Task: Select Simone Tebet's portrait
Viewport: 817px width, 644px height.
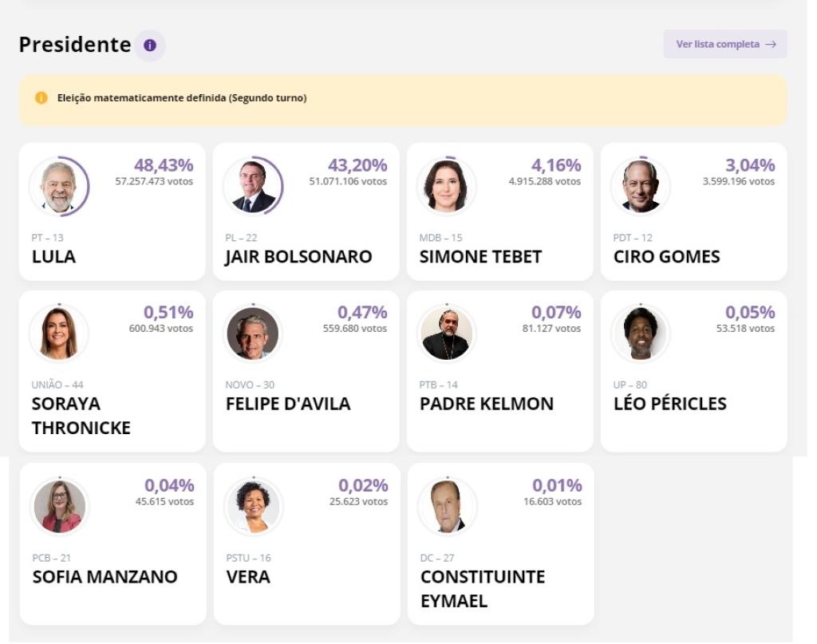Action: point(447,187)
